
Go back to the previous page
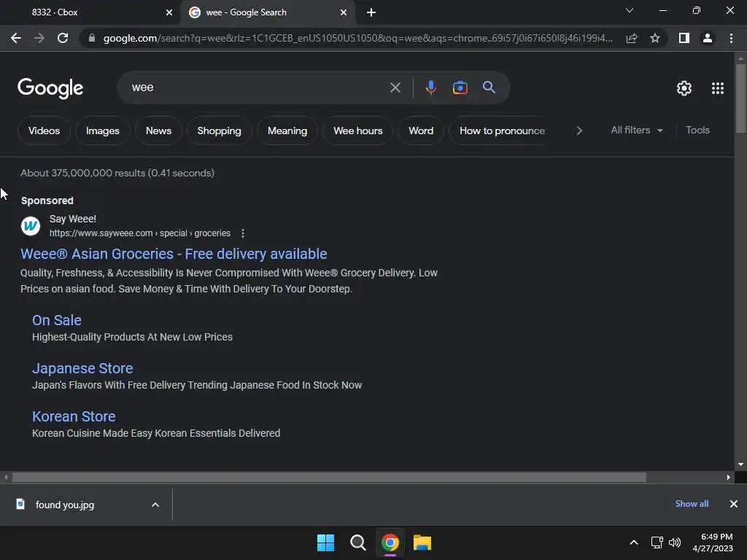(x=16, y=38)
